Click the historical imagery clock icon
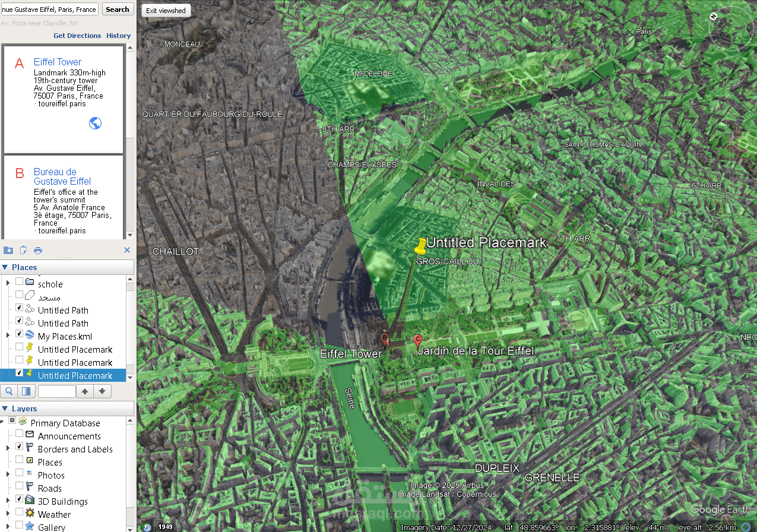Screen dimensions: 757x532 coord(147,527)
